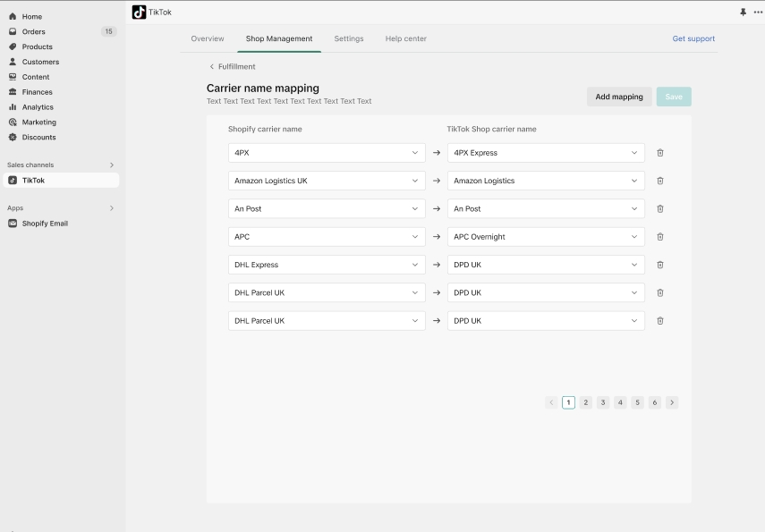Click the Get support link
This screenshot has width=765, height=532.
tap(693, 38)
